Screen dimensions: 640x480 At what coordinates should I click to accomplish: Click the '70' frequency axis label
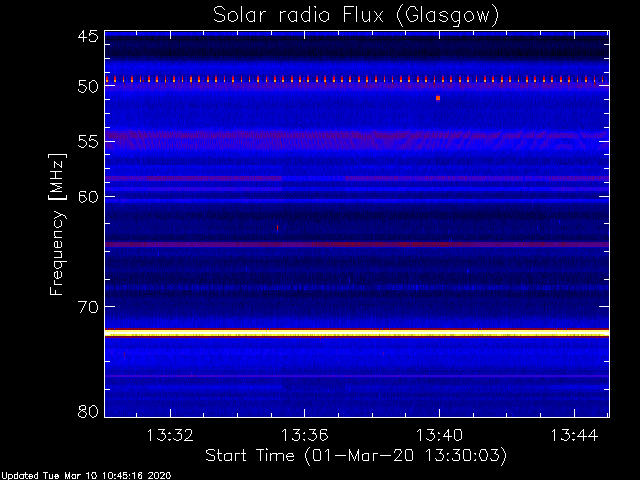(x=88, y=307)
